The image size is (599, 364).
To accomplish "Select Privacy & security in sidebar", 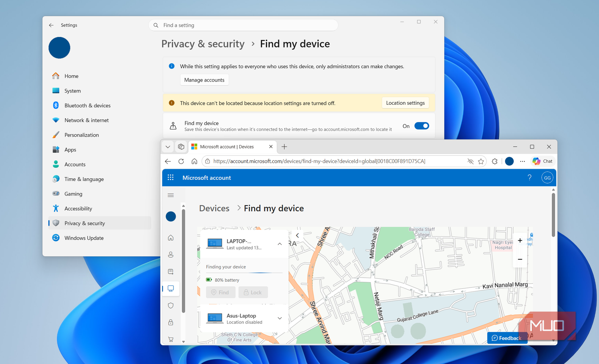I will [99, 223].
